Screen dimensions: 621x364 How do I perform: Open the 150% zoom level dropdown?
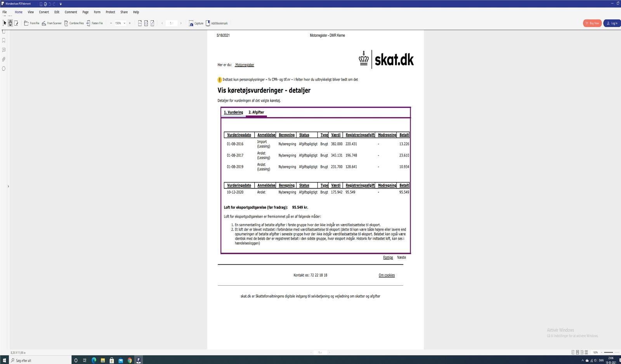[124, 23]
